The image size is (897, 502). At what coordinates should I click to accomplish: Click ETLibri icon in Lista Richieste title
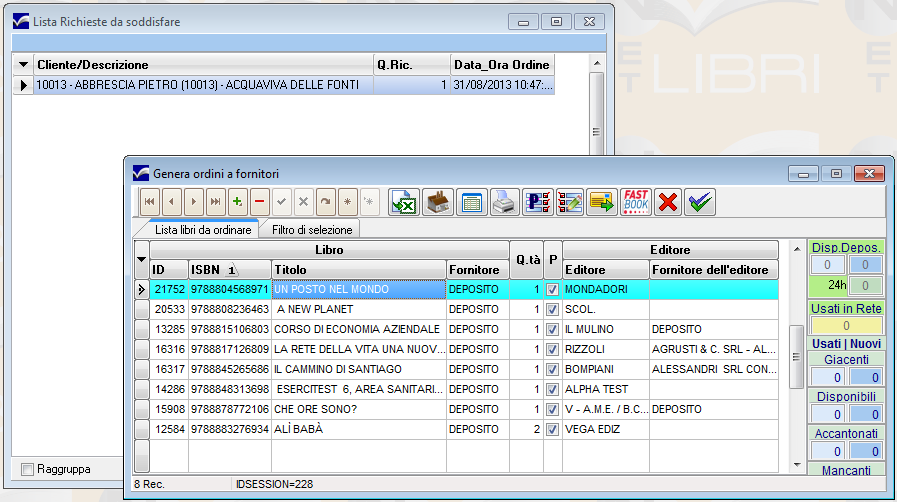(x=21, y=21)
